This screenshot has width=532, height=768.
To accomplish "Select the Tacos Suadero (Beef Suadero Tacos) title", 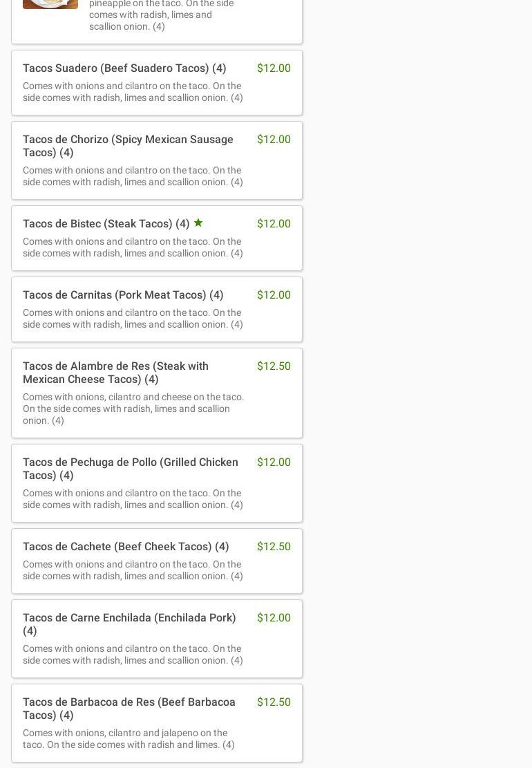I will (124, 68).
